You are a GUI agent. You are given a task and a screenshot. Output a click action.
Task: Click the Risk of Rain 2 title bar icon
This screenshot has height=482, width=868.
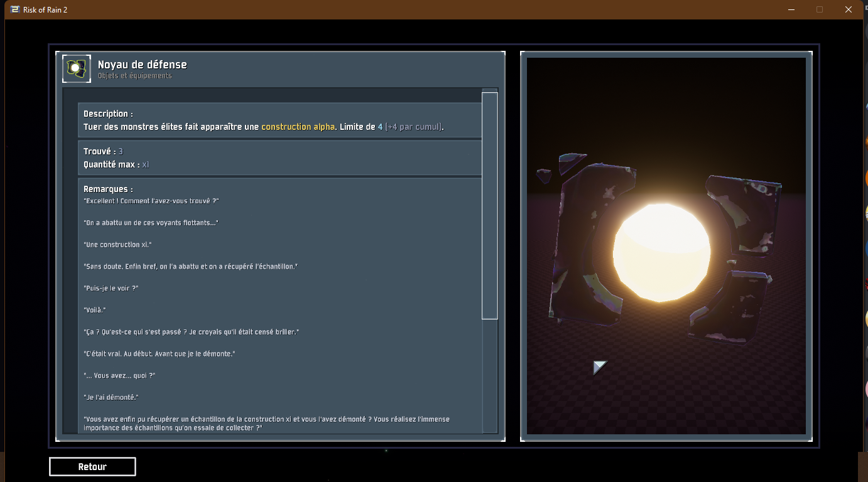coord(15,9)
